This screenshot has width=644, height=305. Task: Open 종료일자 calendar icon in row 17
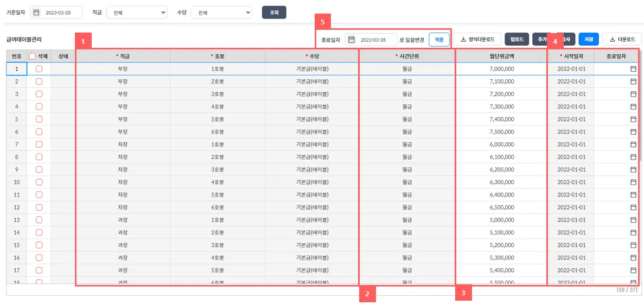point(633,270)
